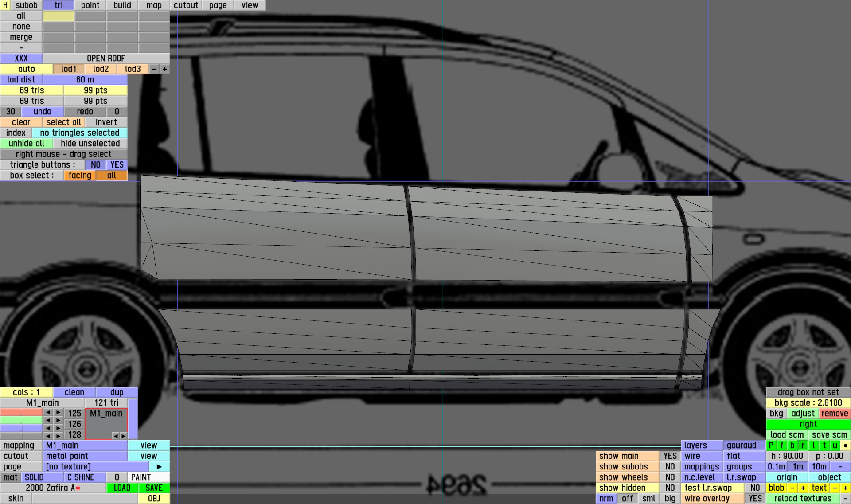Open the point tab
Image resolution: width=851 pixels, height=504 pixels.
(90, 5)
